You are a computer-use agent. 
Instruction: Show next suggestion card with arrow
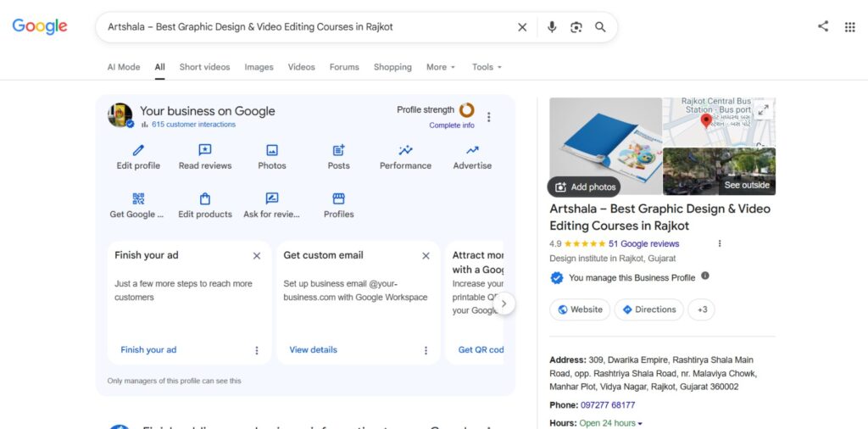click(504, 304)
